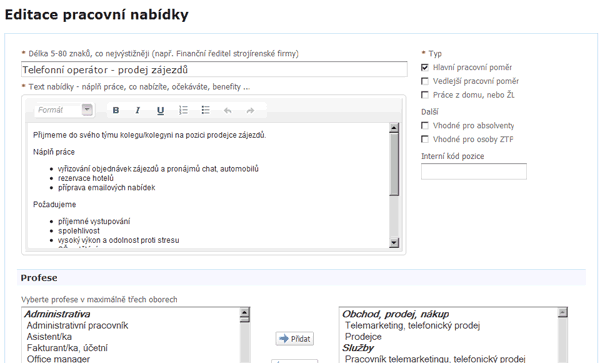The image size is (600, 363).
Task: Click příjemné vystupování bullet text
Action: click(94, 221)
